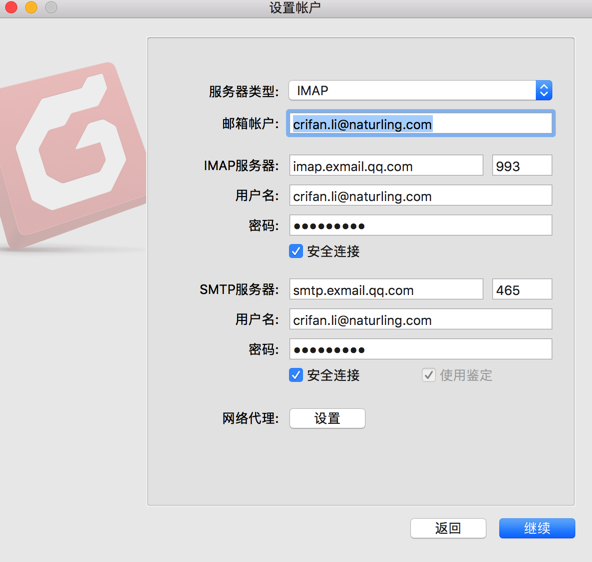Screen dimensions: 592x562
Task: Click the IMAP port 993 field
Action: click(x=522, y=165)
